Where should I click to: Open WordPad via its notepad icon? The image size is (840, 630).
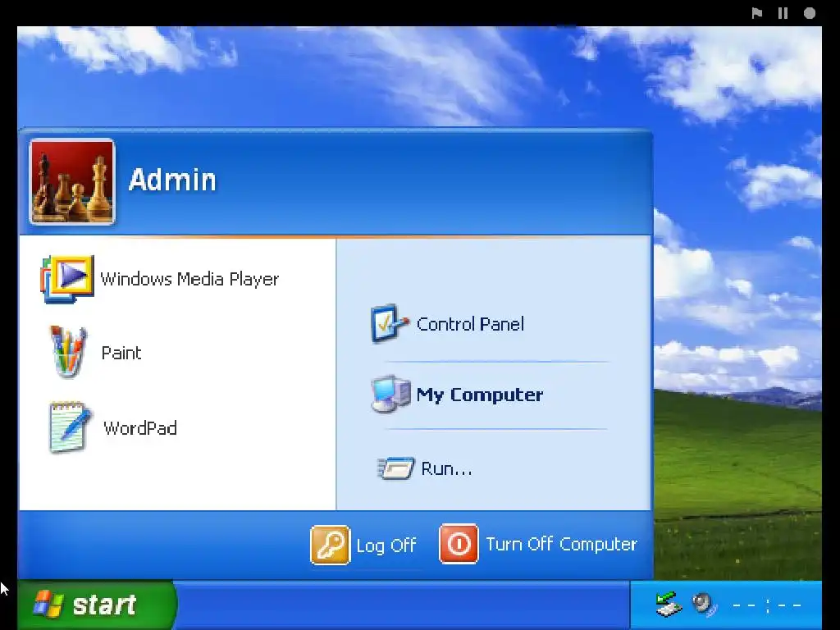coord(70,427)
